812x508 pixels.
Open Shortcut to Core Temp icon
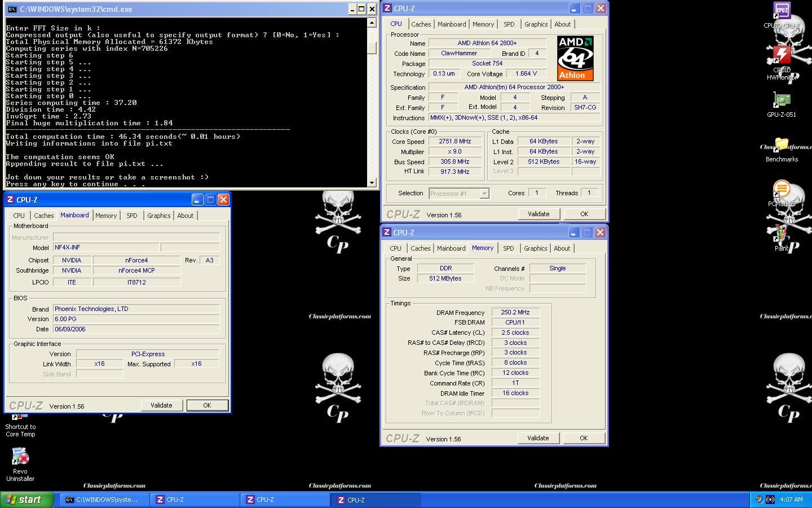(x=20, y=426)
